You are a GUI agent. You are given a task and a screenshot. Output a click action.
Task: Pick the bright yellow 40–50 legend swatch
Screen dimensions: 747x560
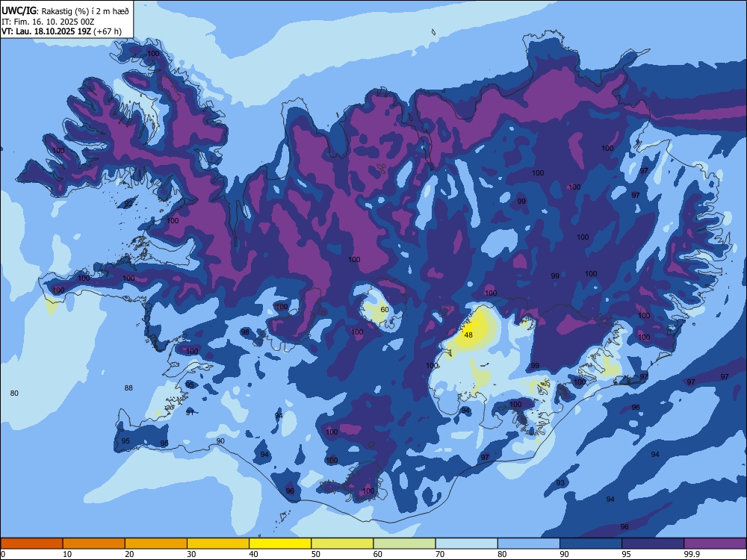pos(280,544)
